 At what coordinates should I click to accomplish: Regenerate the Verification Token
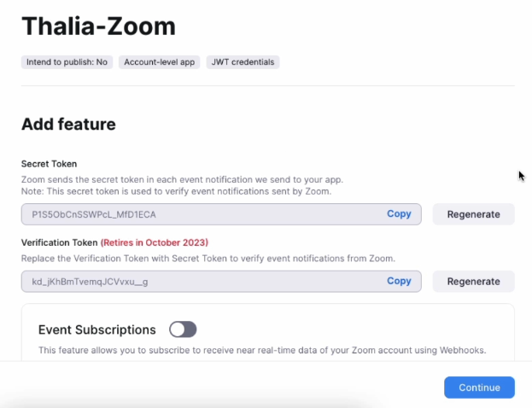click(473, 281)
